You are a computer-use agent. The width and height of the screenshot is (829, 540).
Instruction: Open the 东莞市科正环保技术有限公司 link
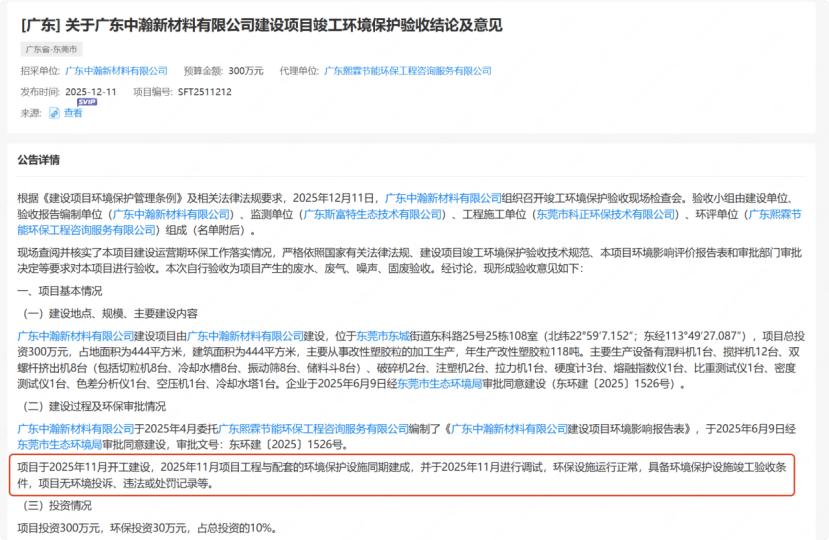[x=606, y=214]
